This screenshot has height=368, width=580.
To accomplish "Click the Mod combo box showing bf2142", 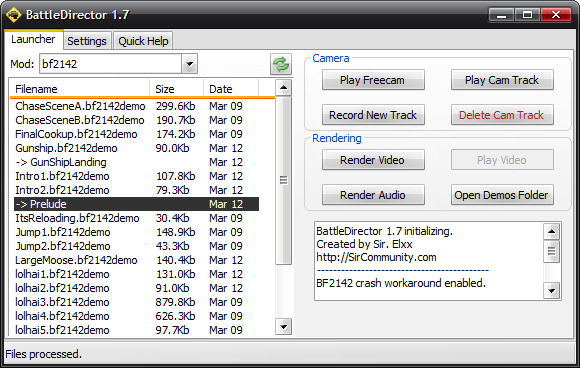I will click(x=118, y=64).
